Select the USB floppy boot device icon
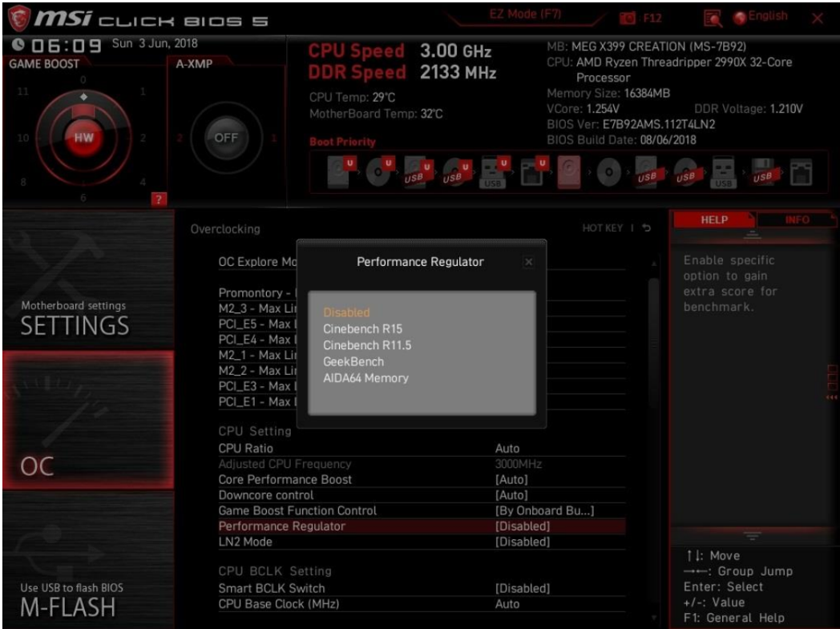This screenshot has height=629, width=840. [763, 172]
